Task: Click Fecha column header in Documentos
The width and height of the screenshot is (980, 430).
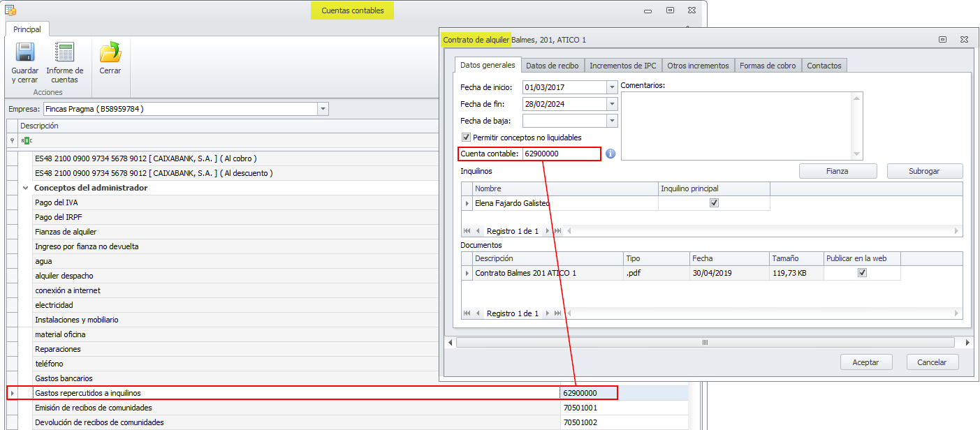Action: [728, 258]
